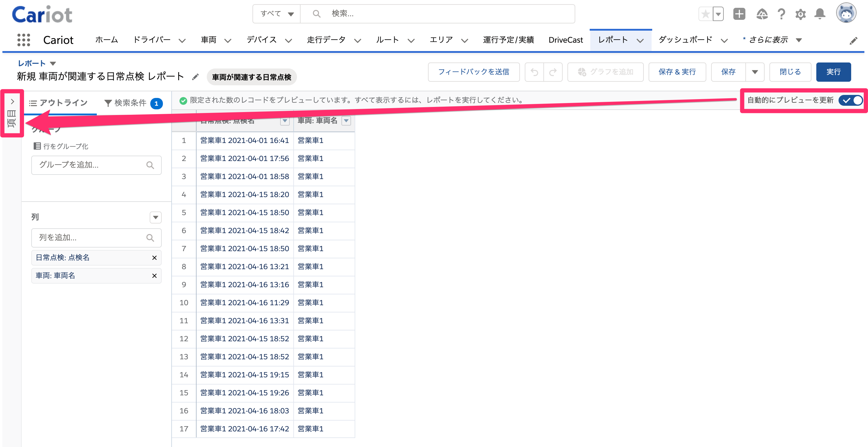
Task: Click フィードバックを送信 button
Action: pyautogui.click(x=473, y=72)
